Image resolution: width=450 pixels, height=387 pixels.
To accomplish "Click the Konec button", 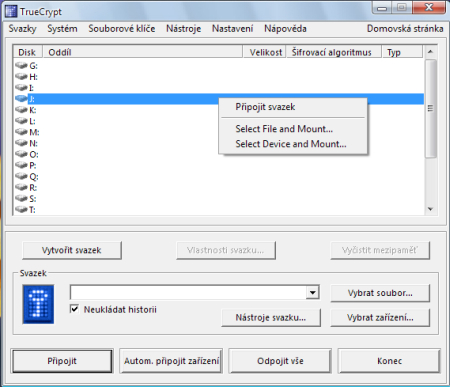I will [x=389, y=361].
